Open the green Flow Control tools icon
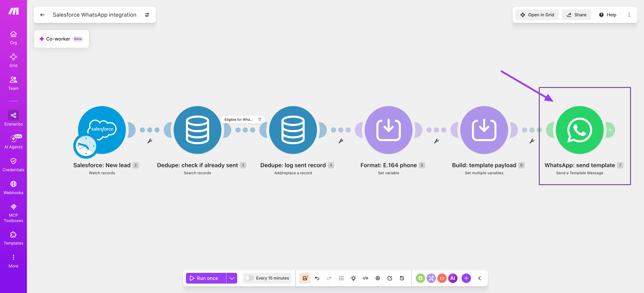Screen dimensions: 644x293 coord(420,278)
